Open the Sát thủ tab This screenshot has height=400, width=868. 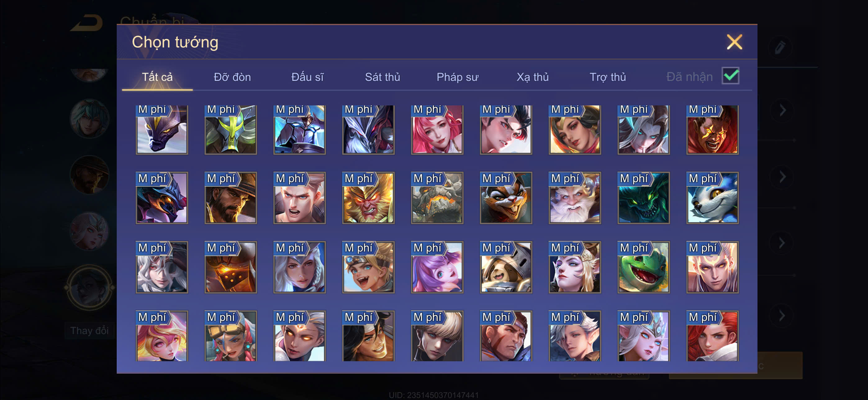tap(382, 77)
